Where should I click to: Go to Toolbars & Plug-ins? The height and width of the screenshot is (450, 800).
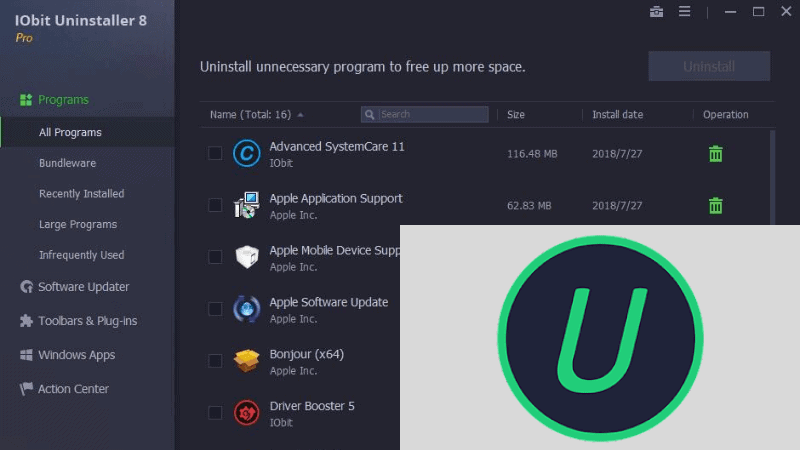[x=88, y=320]
